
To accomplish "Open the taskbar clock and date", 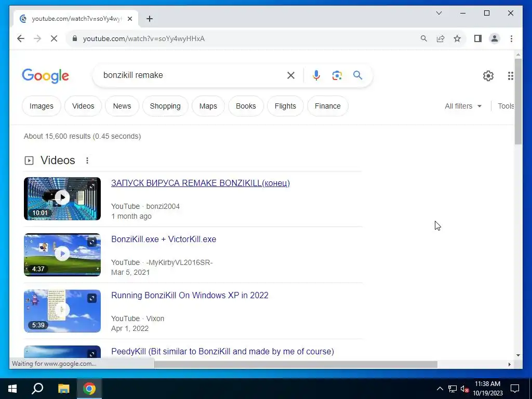I will tap(487, 389).
